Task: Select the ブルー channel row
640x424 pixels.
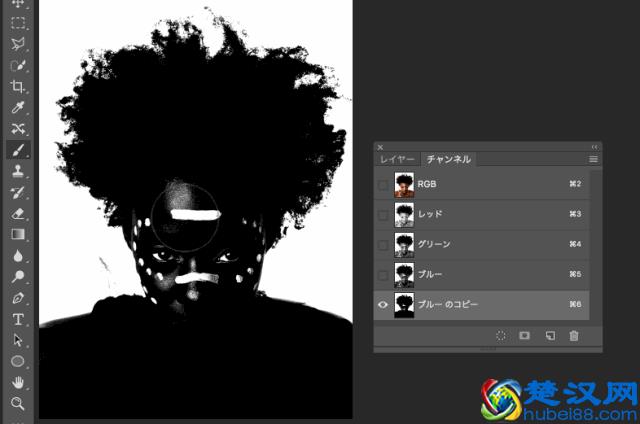Action: tap(482, 275)
